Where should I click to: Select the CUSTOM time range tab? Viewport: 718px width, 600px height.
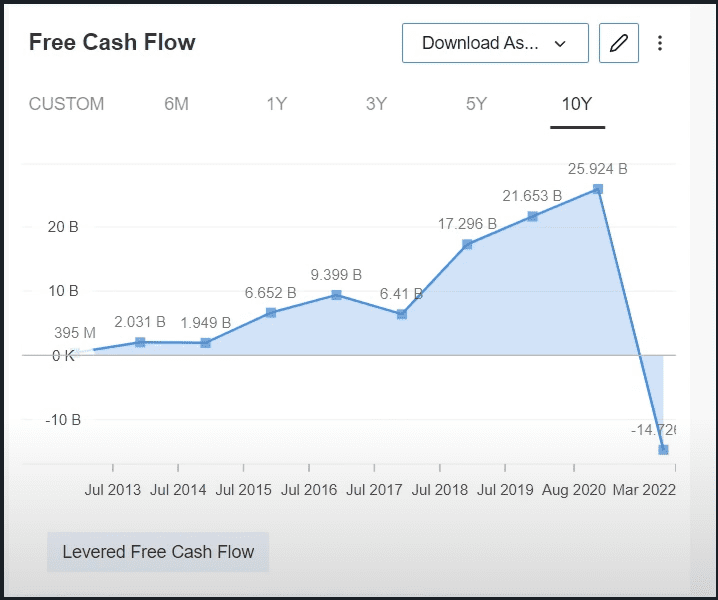pyautogui.click(x=66, y=104)
